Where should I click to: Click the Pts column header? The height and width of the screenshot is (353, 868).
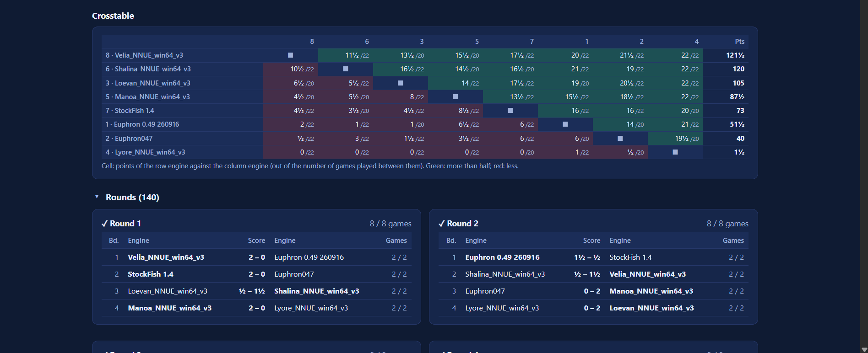pos(739,42)
